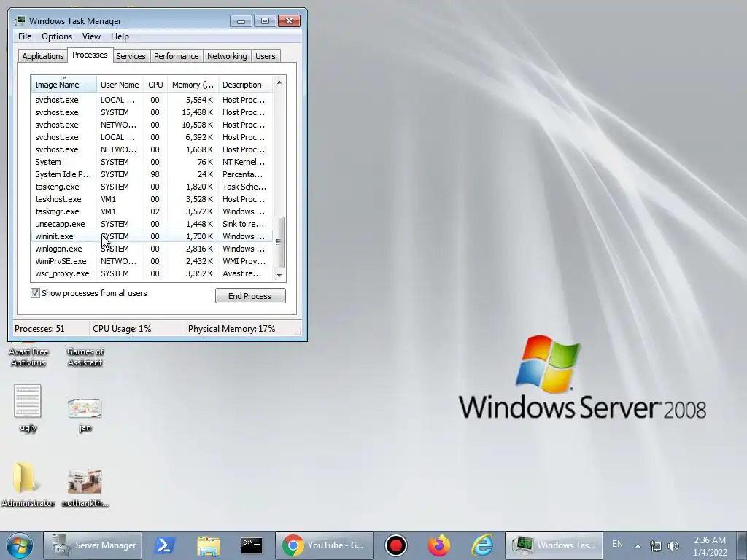The image size is (747, 560).
Task: Select the 'jan' image desktop icon
Action: [x=85, y=414]
